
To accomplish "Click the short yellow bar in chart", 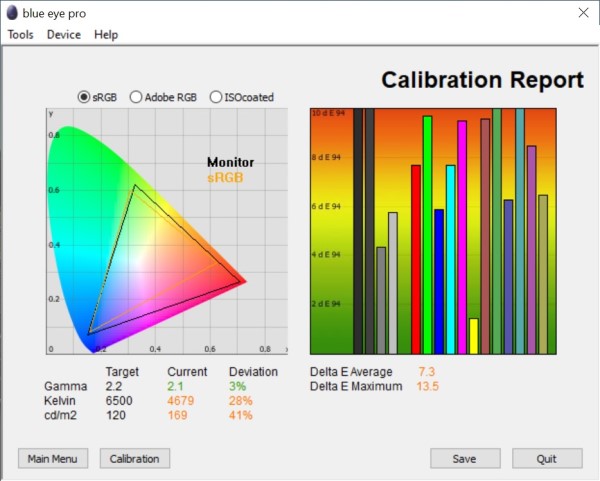I will (x=473, y=335).
